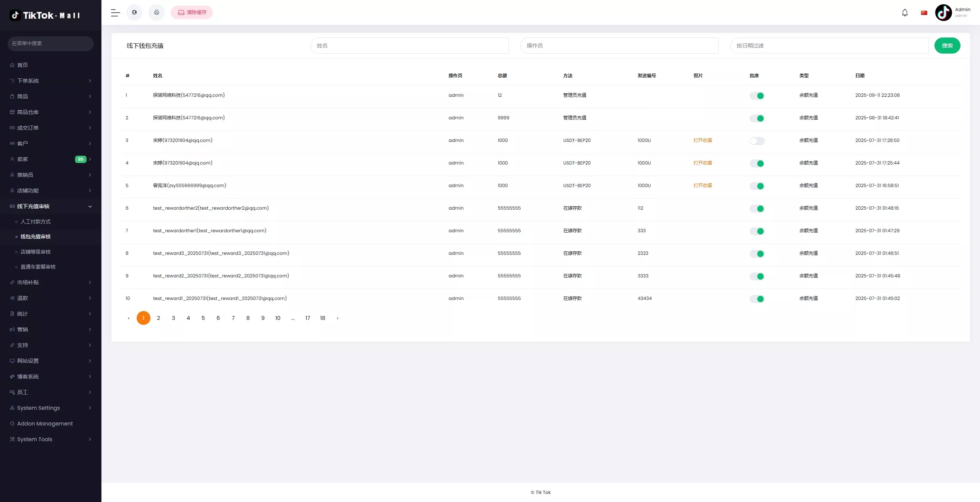The height and width of the screenshot is (502, 980).
Task: Open the notification bell
Action: [905, 13]
